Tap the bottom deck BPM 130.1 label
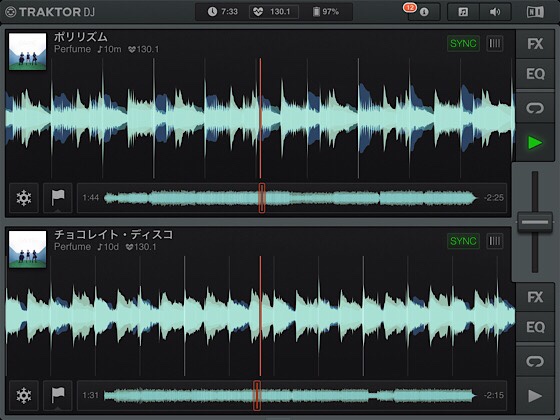This screenshot has height=420, width=560. pyautogui.click(x=141, y=247)
